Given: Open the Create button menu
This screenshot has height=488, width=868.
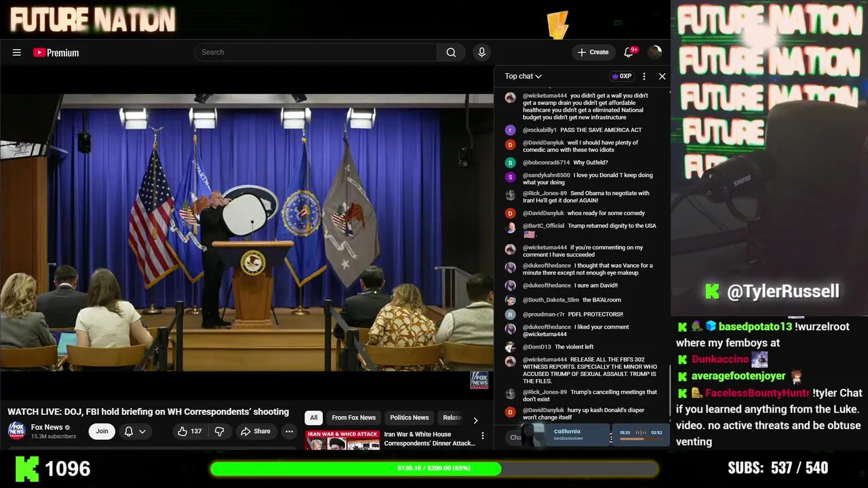Looking at the screenshot, I should click(593, 52).
